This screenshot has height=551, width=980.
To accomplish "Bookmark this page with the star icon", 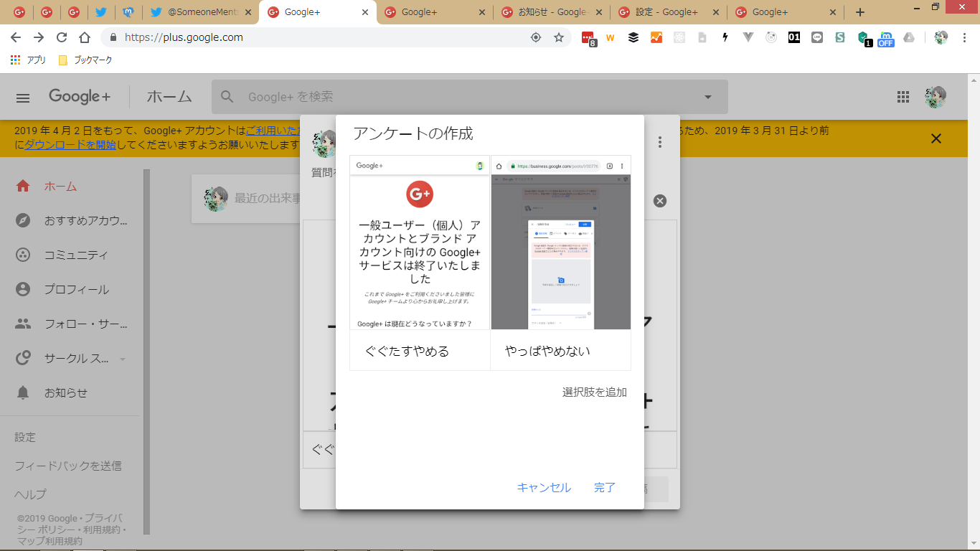I will tap(559, 37).
